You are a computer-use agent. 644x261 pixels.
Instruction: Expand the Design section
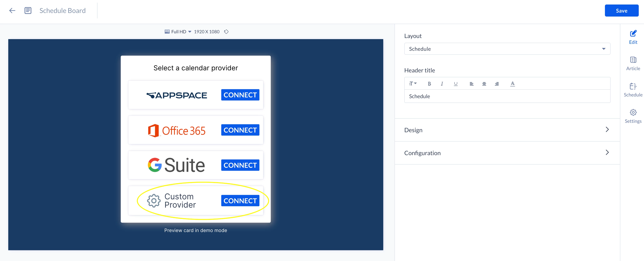tap(507, 130)
